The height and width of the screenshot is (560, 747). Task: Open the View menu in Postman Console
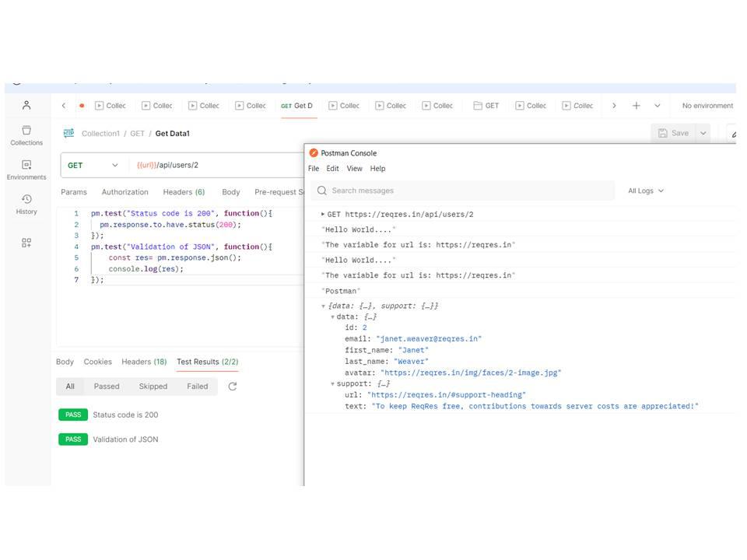coord(355,169)
